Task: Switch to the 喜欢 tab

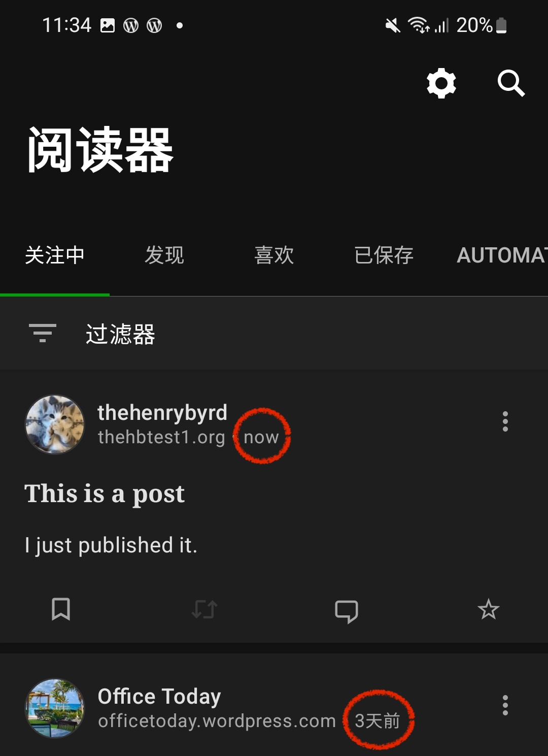Action: 274,255
